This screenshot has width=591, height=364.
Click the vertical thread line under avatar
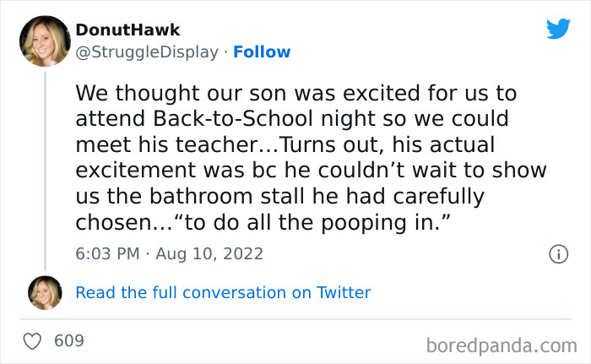coord(44,169)
